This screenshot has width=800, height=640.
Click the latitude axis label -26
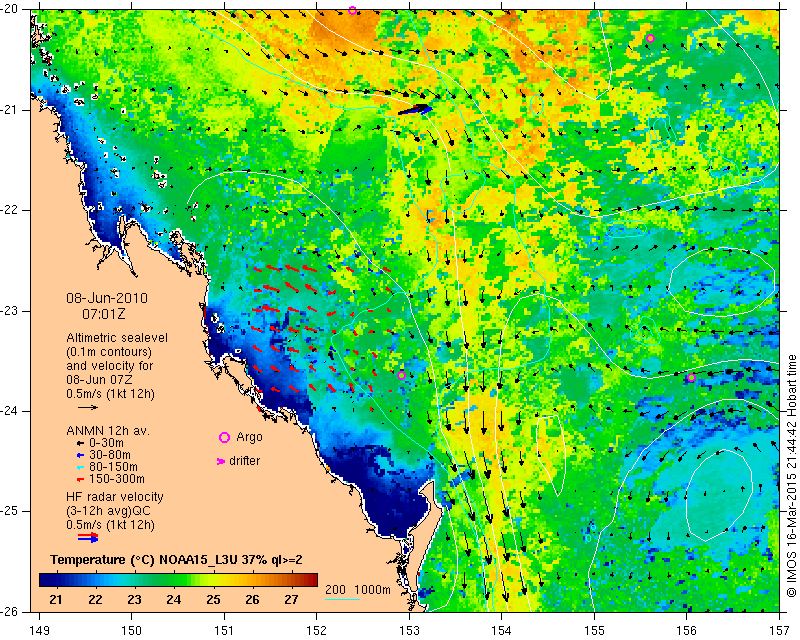pos(11,612)
